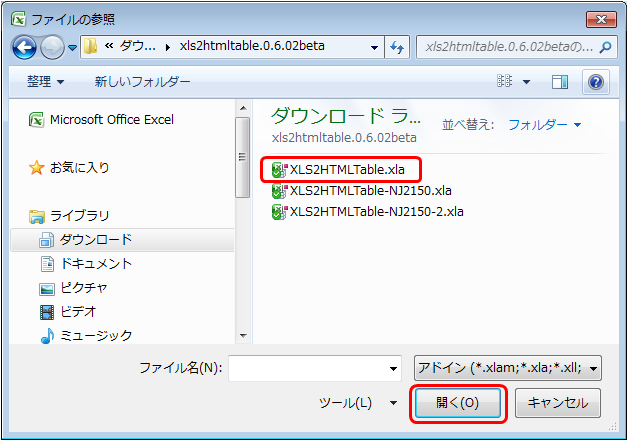Open the 並べ替え フォルダー dropdown
The width and height of the screenshot is (628, 441).
(545, 125)
